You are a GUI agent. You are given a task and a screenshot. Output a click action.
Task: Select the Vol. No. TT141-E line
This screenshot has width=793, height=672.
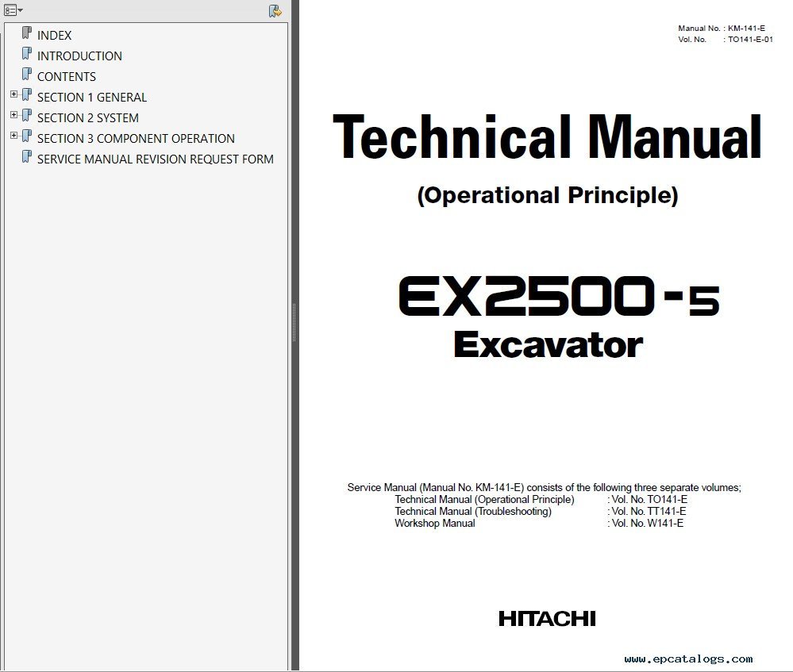click(x=646, y=511)
